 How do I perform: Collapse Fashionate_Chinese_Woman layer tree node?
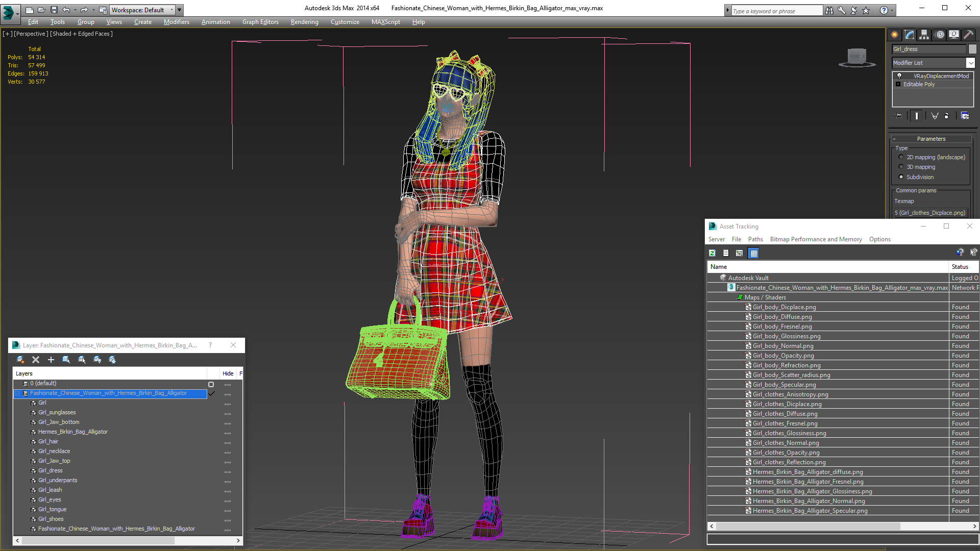click(x=17, y=393)
